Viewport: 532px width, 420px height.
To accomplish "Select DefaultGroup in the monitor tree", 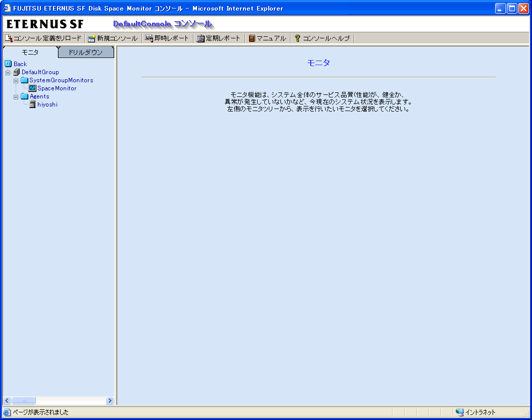I will [x=40, y=72].
